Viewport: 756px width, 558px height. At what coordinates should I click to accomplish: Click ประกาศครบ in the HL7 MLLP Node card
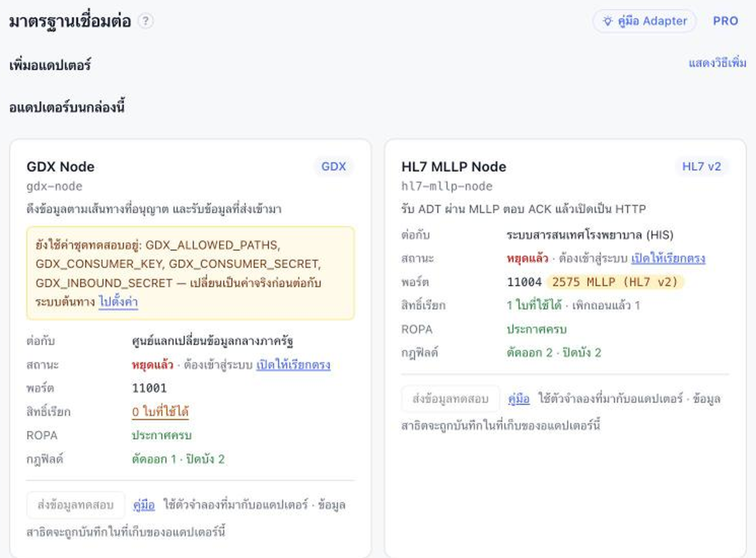(x=537, y=329)
